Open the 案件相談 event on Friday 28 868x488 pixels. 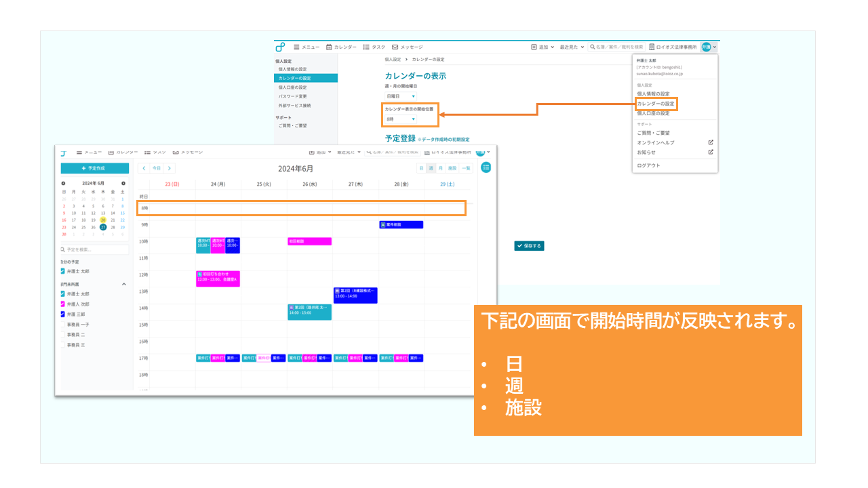[x=401, y=224]
